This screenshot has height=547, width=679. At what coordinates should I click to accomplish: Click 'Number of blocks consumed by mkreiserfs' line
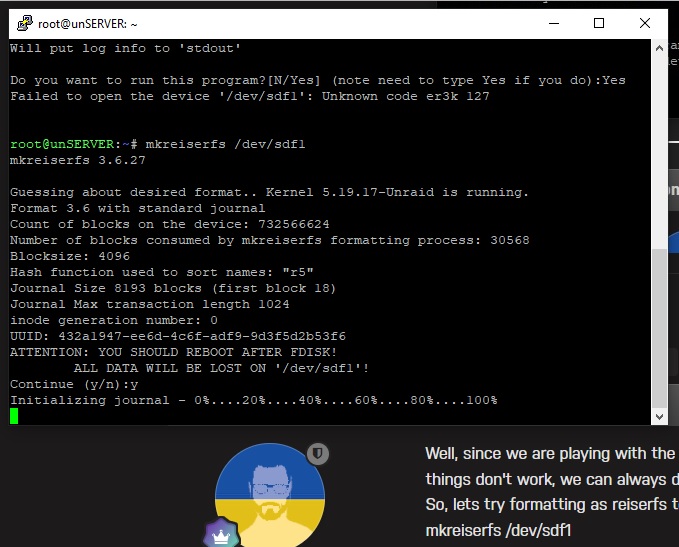(269, 240)
